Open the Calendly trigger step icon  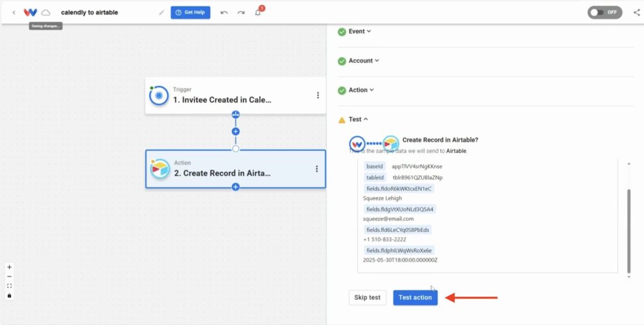(x=159, y=96)
